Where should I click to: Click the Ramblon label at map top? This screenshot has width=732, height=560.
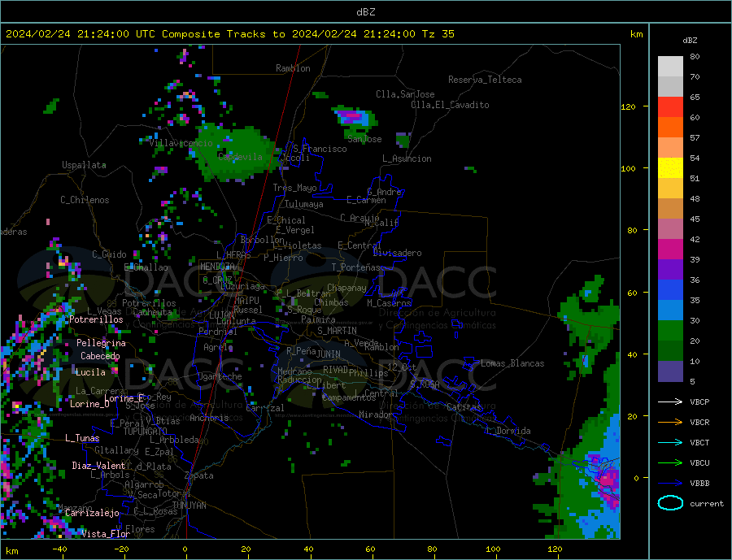point(293,68)
